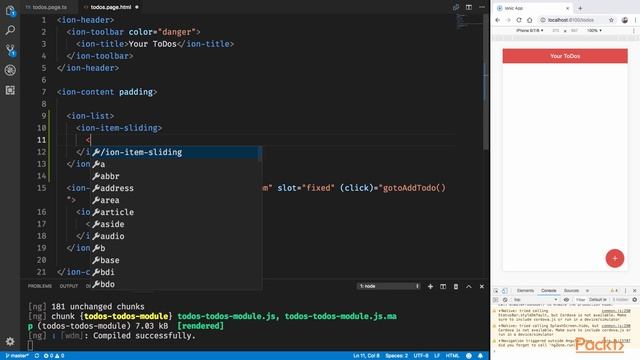Image resolution: width=640 pixels, height=360 pixels.
Task: Reload the browser page
Action: tap(519, 20)
